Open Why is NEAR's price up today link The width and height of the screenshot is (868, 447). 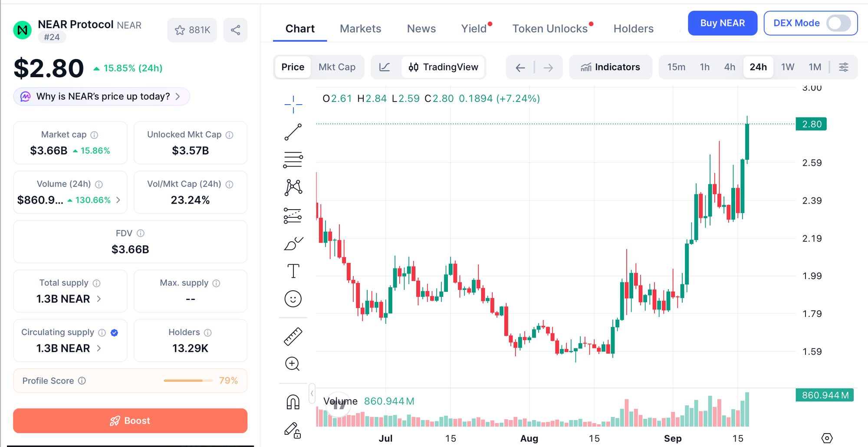click(102, 96)
